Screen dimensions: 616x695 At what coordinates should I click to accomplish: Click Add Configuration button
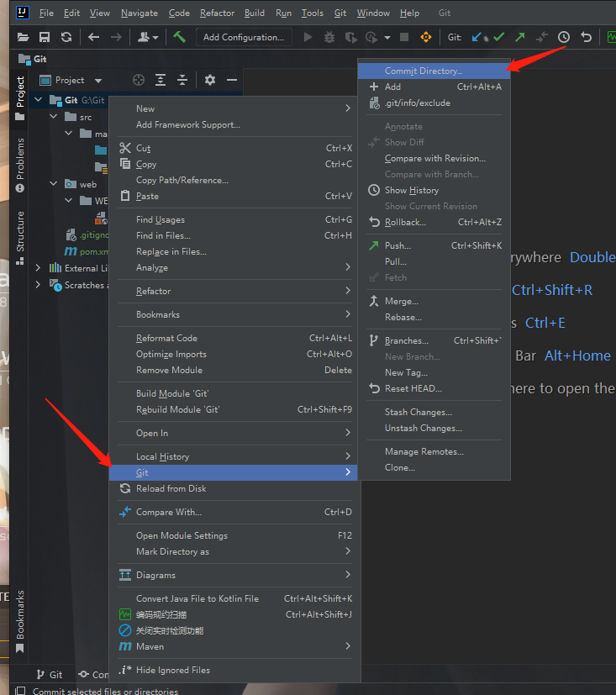[x=244, y=37]
